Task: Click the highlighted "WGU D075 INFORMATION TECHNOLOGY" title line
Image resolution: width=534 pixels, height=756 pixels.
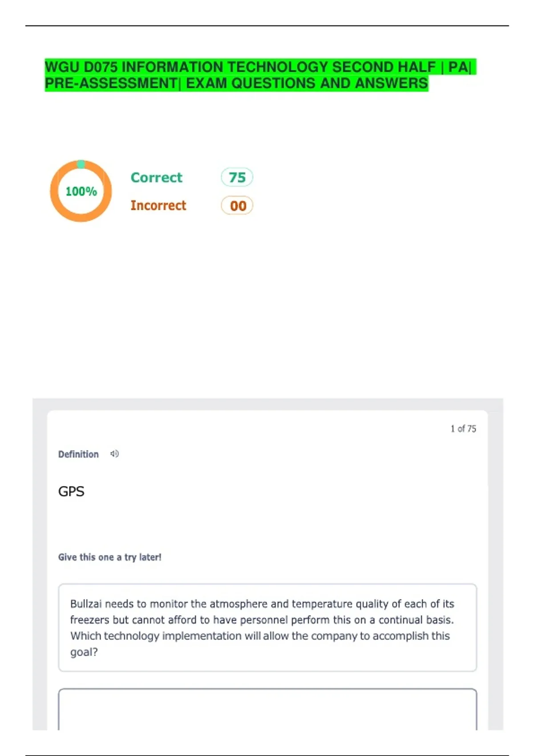Action: pos(240,67)
